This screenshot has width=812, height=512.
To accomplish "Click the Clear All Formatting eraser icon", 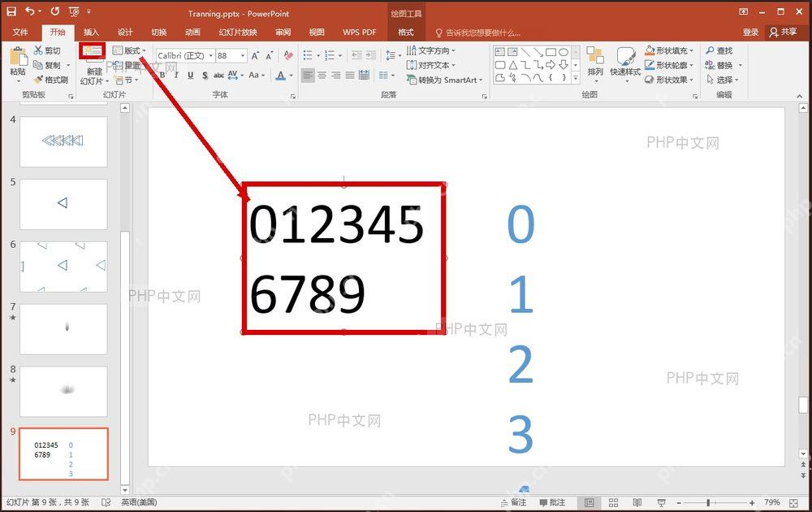I will pos(288,55).
